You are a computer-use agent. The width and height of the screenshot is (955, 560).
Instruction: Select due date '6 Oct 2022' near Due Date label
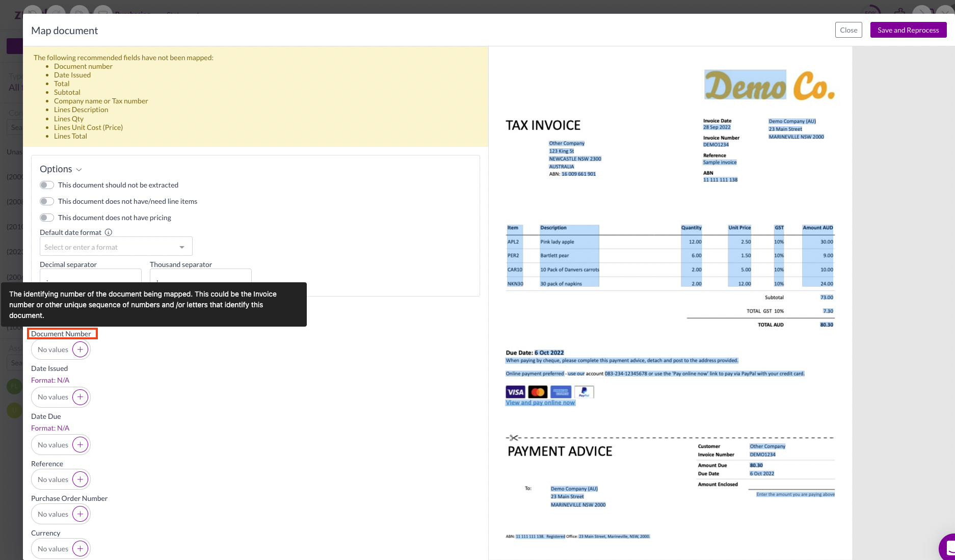point(549,353)
